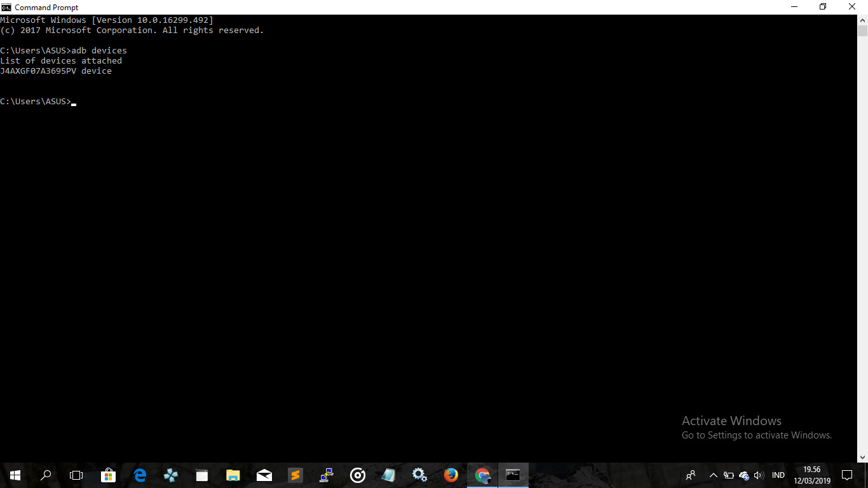Expand hidden system tray icons
Image resolution: width=868 pixels, height=488 pixels.
pos(714,475)
